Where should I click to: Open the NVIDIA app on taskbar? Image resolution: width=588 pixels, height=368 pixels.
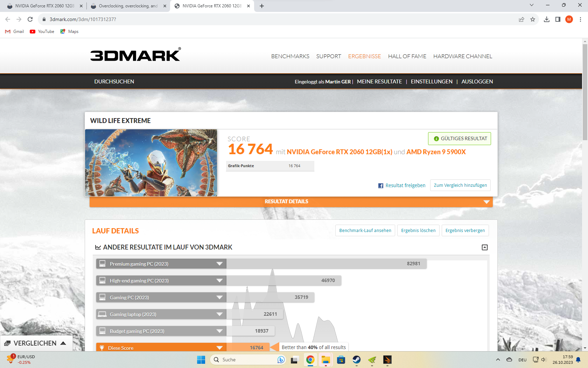coord(372,360)
